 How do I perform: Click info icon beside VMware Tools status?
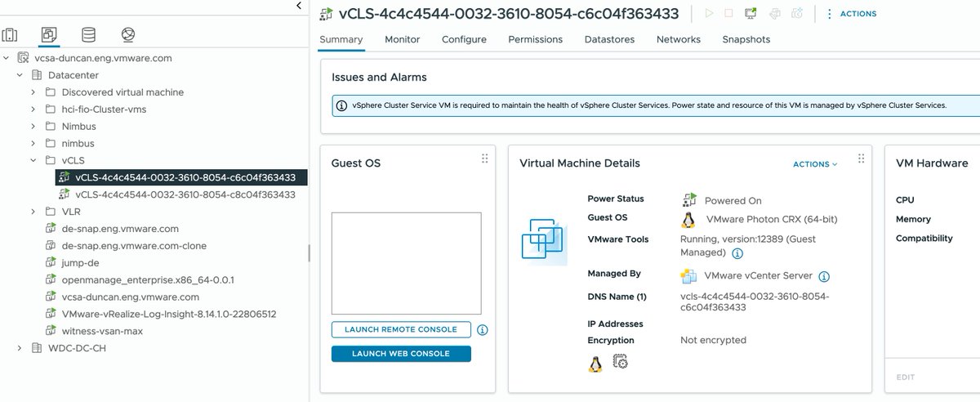(737, 253)
